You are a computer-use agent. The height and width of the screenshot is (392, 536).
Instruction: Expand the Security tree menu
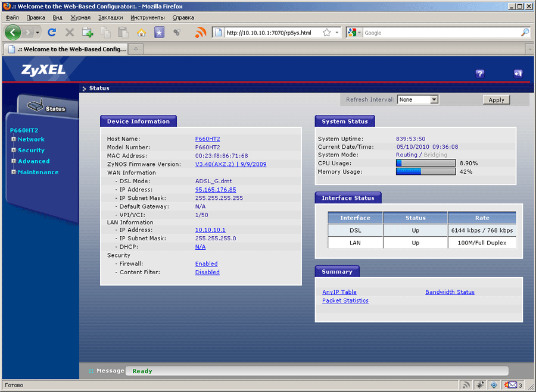14,150
